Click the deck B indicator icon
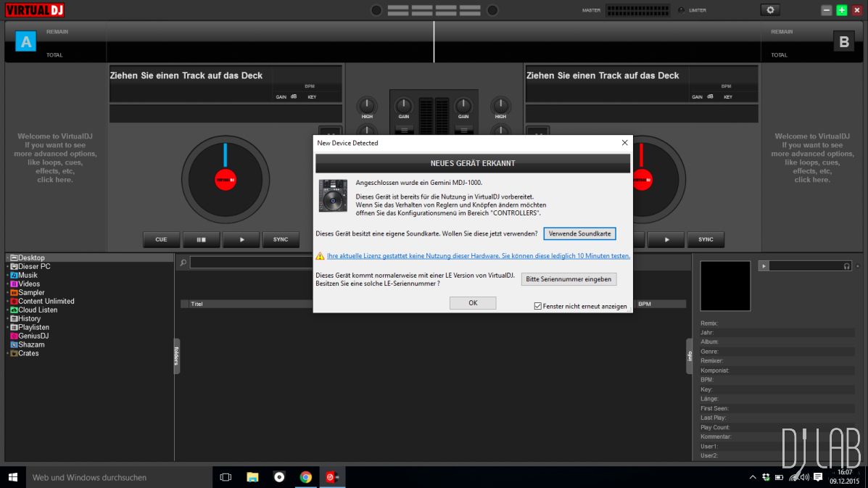868x488 pixels. (843, 42)
